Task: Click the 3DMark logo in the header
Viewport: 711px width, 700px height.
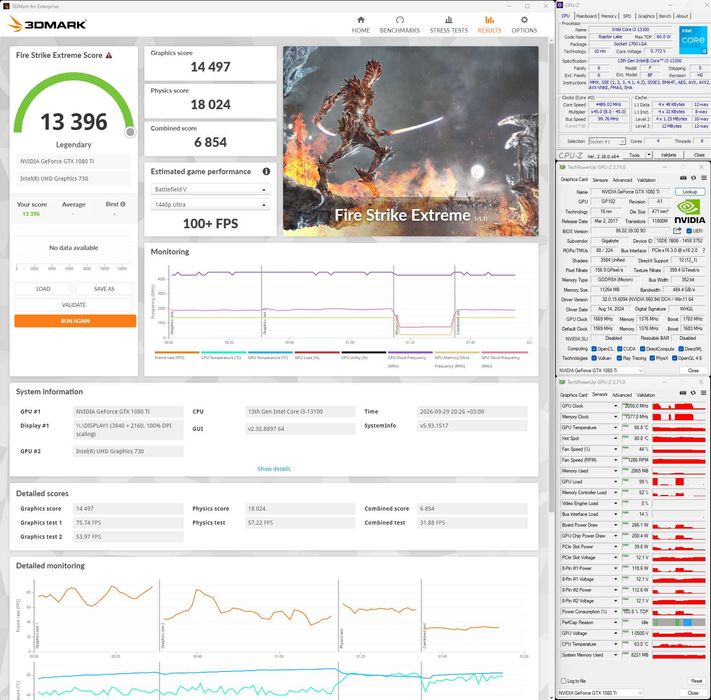Action: click(x=47, y=24)
